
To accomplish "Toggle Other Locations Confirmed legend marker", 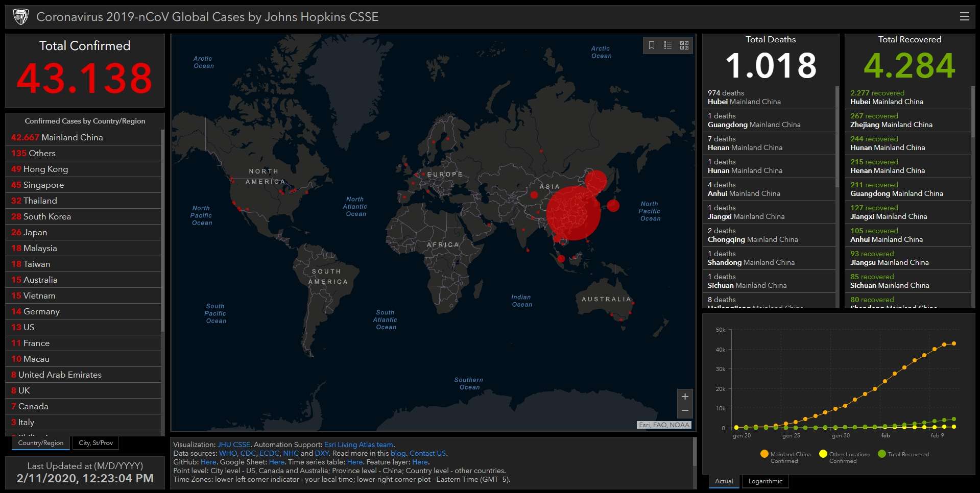I will click(823, 454).
